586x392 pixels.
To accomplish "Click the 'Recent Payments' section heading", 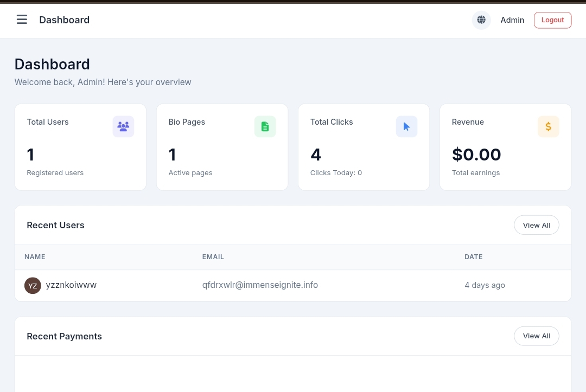I will [64, 336].
